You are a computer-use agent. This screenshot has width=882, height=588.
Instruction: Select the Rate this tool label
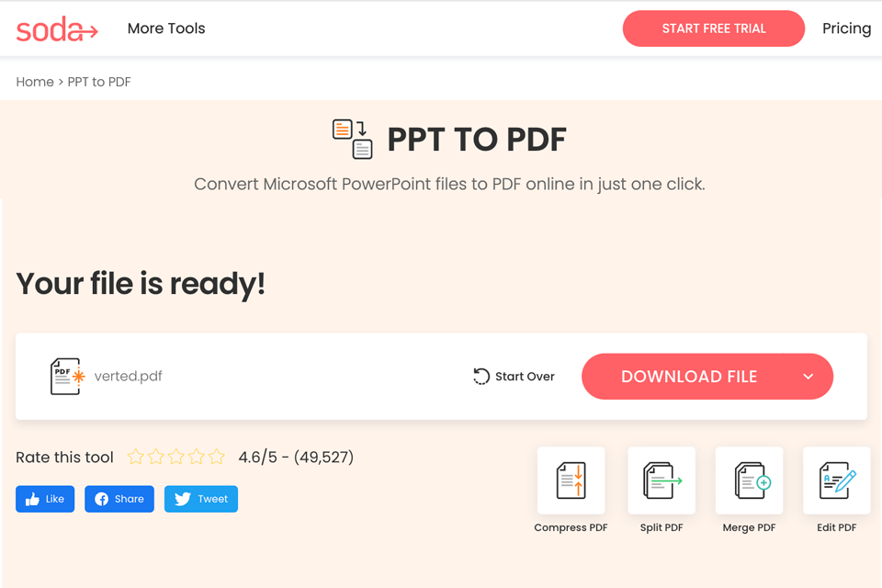(x=64, y=457)
